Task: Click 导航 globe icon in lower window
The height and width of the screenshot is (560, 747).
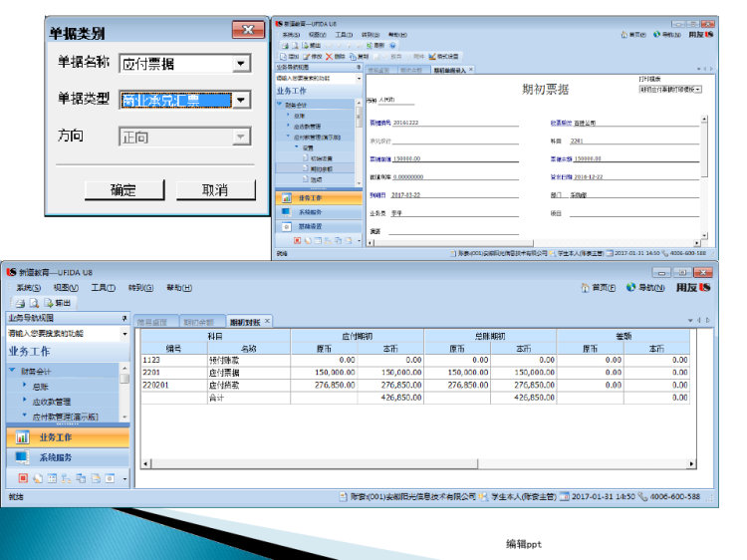Action: click(630, 287)
